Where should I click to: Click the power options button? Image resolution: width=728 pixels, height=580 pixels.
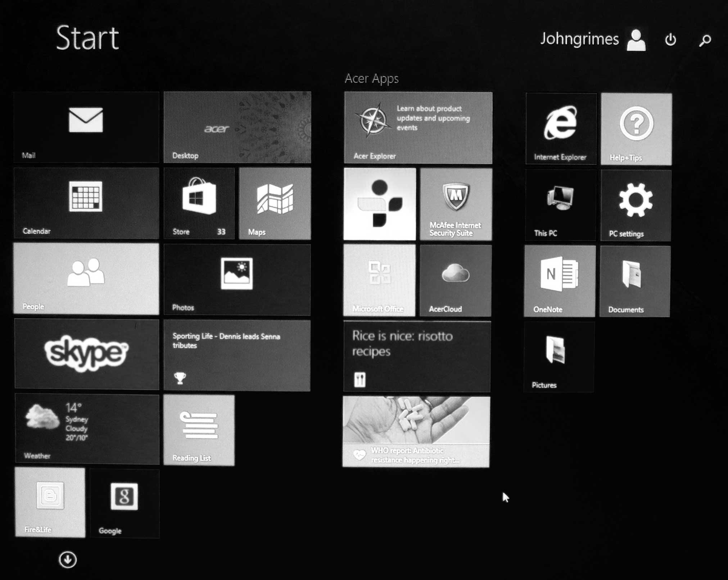[670, 39]
